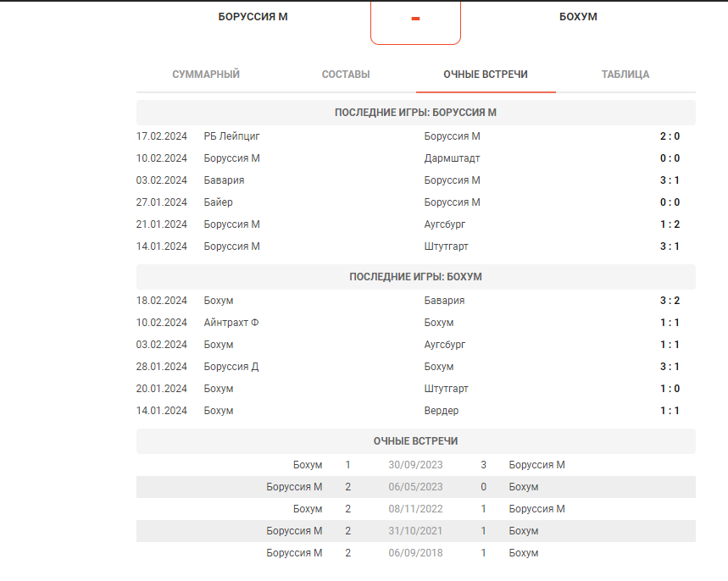Click the 1 : 0 score of 20.01.2024
This screenshot has height=581, width=728.
click(x=670, y=389)
